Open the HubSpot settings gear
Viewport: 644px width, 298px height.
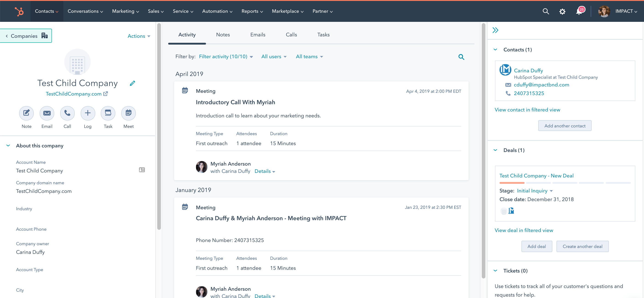(562, 11)
